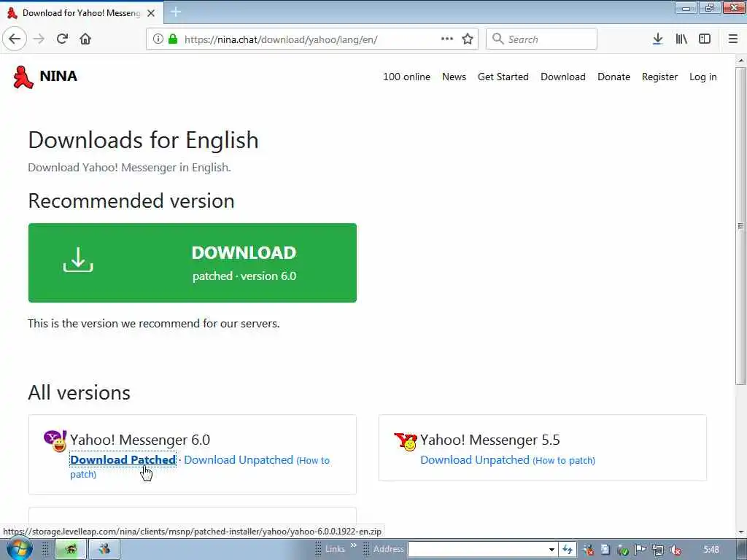Viewport: 747px width, 560px height.
Task: Bookmark this page with the star icon
Action: (x=468, y=39)
